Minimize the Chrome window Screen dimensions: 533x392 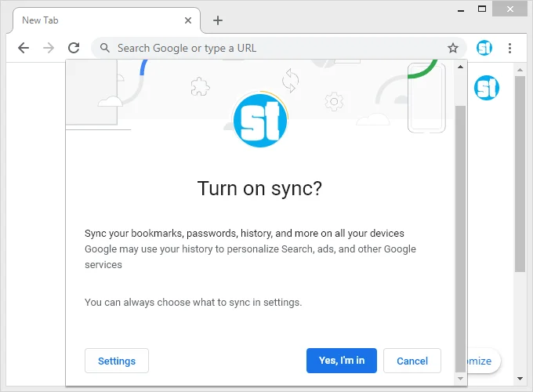pyautogui.click(x=461, y=9)
